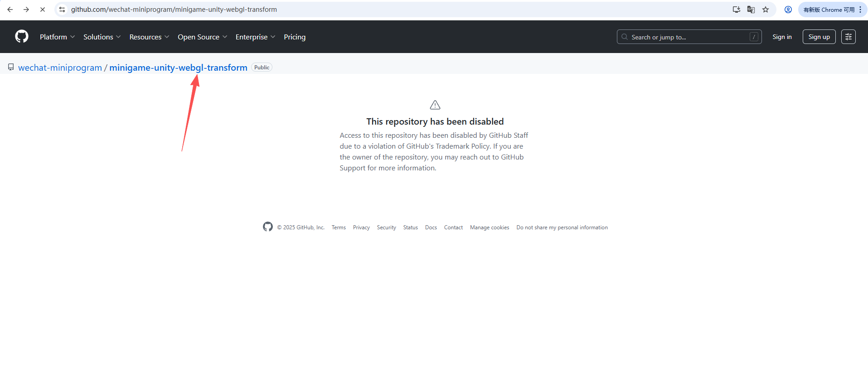868x382 pixels.
Task: Click the footer GitHub logo
Action: (268, 227)
